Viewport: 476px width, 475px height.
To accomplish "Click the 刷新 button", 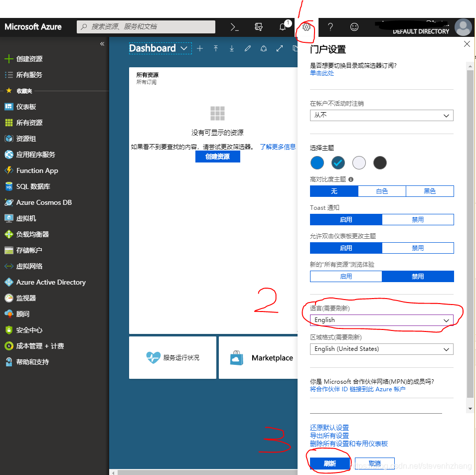I will [x=329, y=464].
